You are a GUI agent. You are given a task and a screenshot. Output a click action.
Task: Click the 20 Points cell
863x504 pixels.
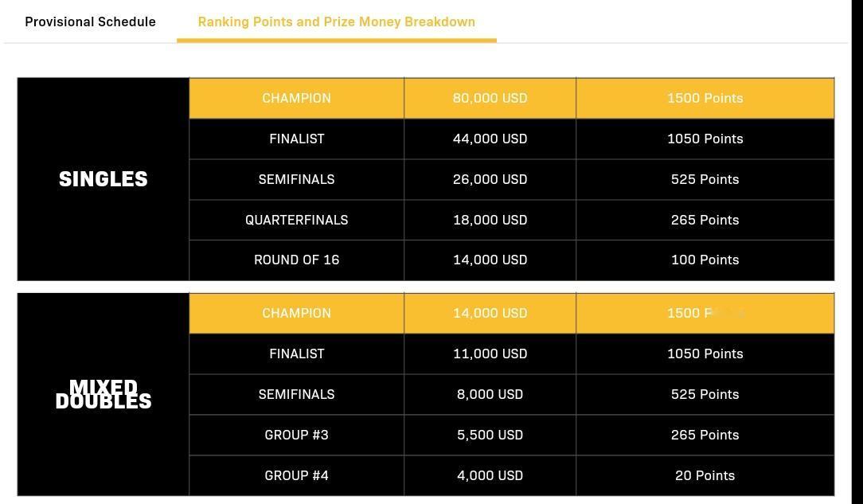point(705,475)
